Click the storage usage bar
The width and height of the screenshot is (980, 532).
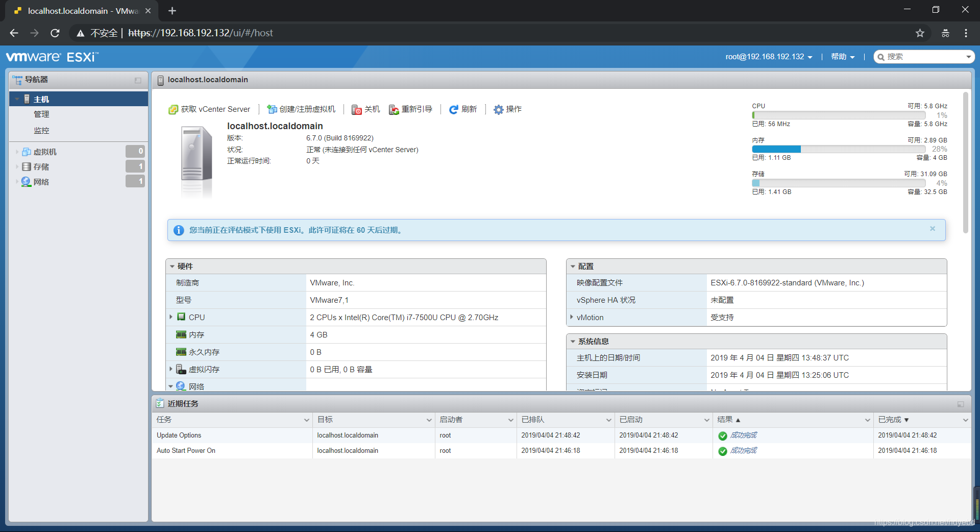tap(839, 183)
